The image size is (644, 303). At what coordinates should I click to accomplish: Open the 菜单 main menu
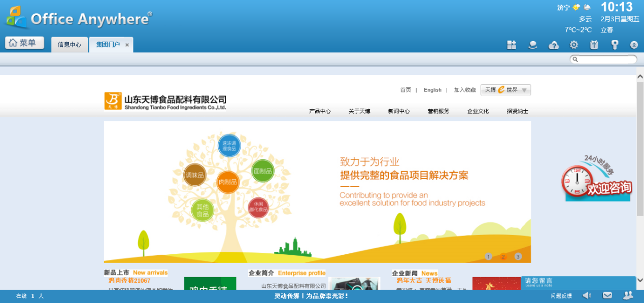point(24,43)
